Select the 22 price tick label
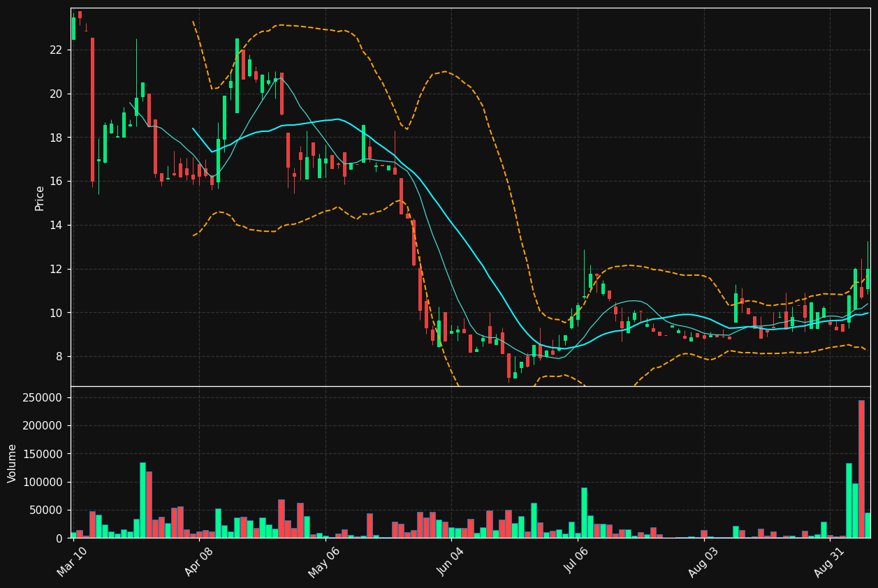Image resolution: width=878 pixels, height=588 pixels. click(x=57, y=50)
